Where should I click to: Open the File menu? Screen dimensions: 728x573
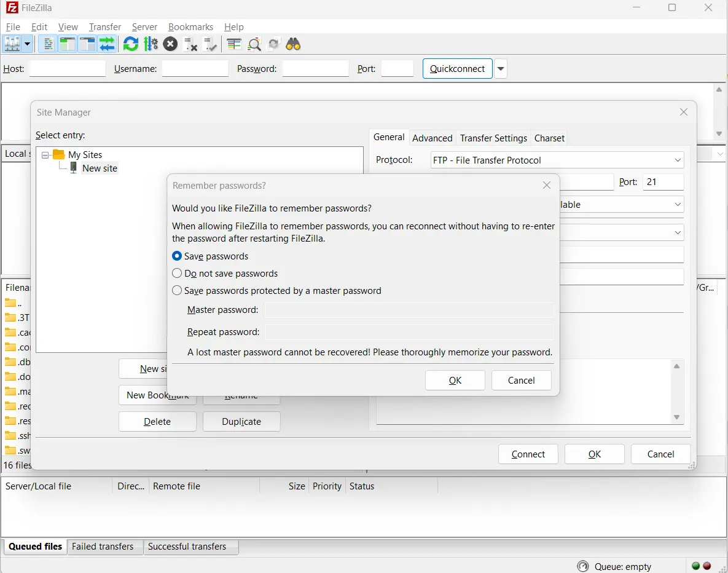coord(13,27)
